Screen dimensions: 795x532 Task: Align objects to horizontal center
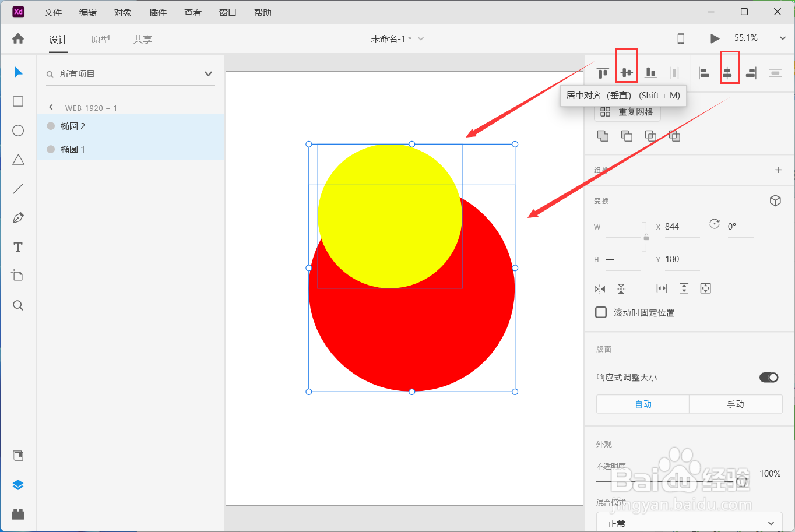click(x=727, y=73)
